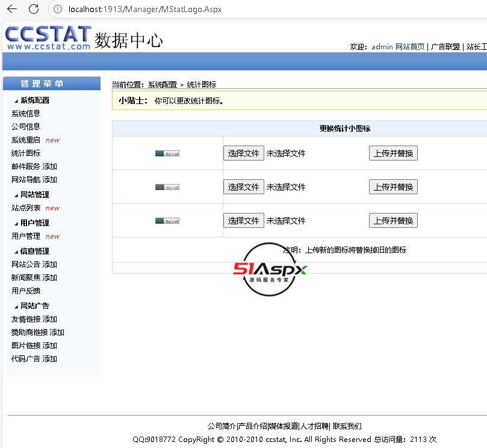The height and width of the screenshot is (448, 487).
Task: Click the CCSTAT logo
Action: tap(48, 37)
